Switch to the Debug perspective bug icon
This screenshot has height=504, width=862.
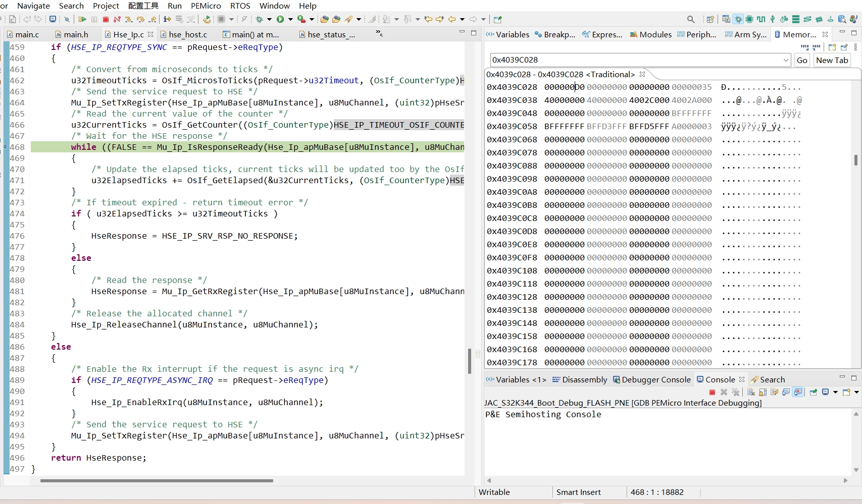pos(738,19)
